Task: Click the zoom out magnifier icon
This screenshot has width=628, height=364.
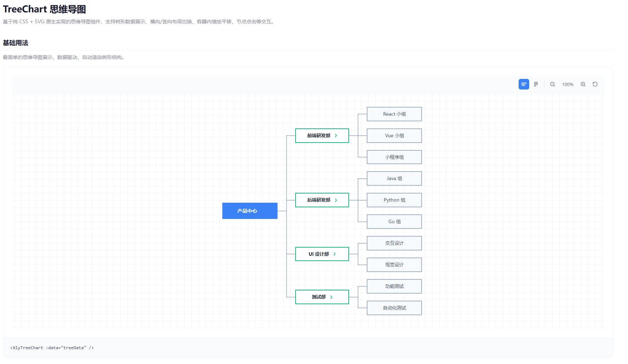Action: [x=552, y=84]
